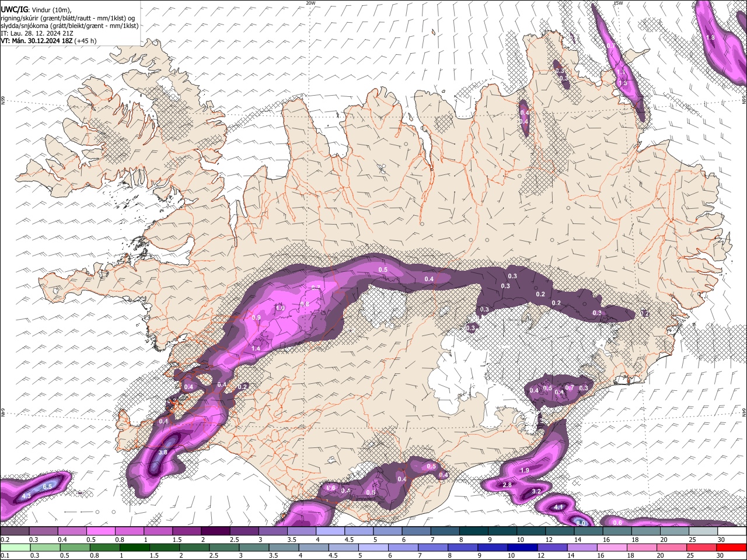Select the darkest purple 2 mm snow swatch
The image size is (747, 560).
[215, 531]
